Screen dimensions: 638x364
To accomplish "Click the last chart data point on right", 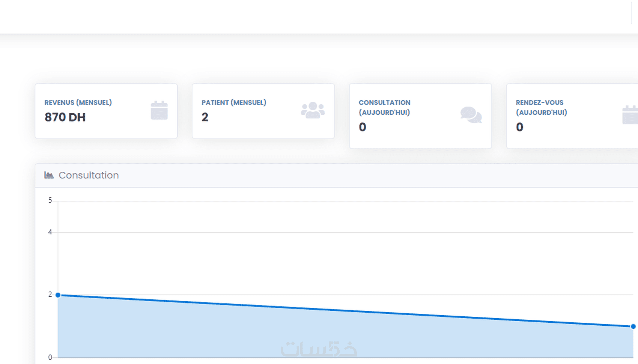I will tap(633, 326).
